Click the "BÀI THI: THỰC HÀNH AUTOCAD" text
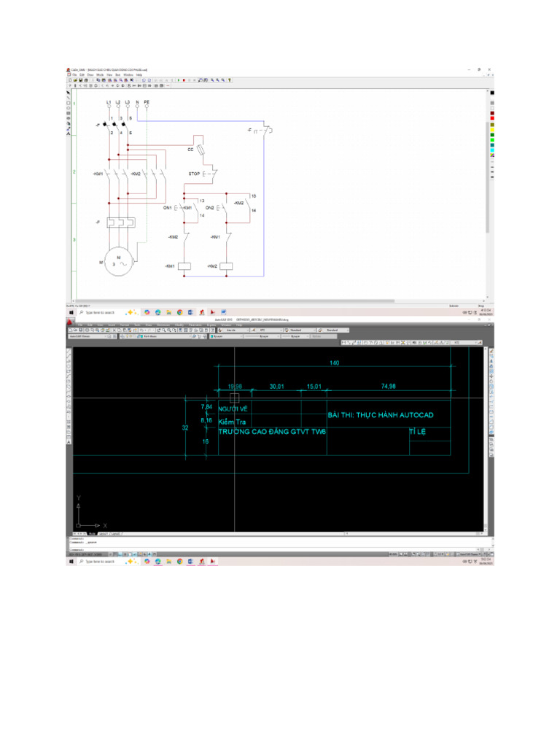The height and width of the screenshot is (747, 560). click(x=381, y=415)
